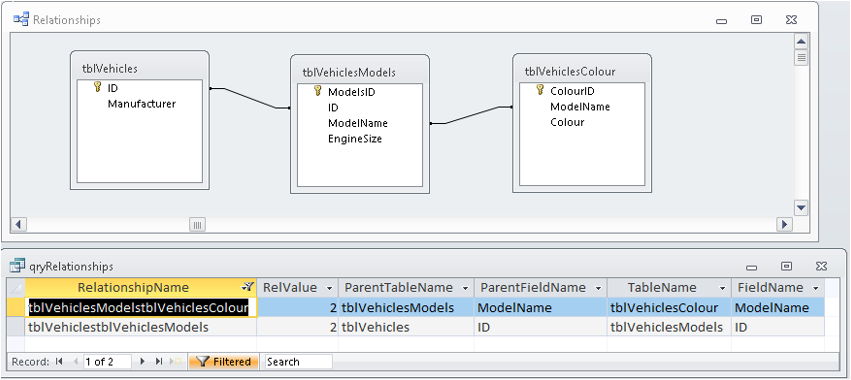
Task: Toggle the Filtered button off
Action: coord(223,362)
